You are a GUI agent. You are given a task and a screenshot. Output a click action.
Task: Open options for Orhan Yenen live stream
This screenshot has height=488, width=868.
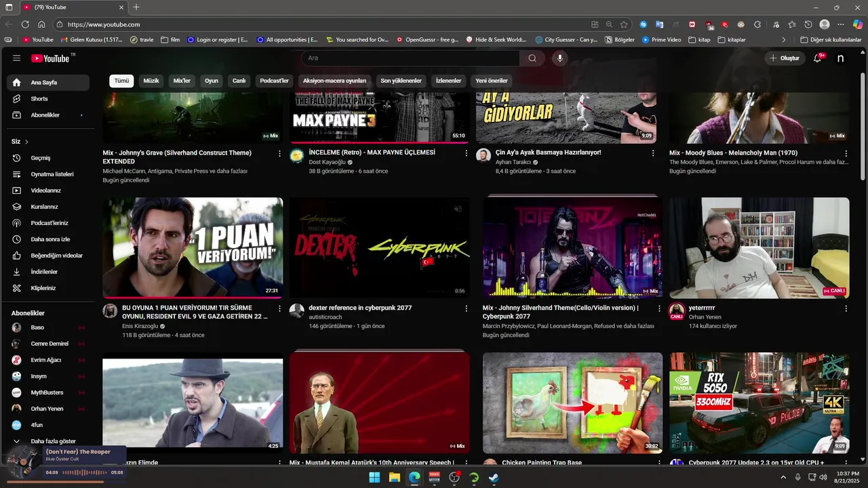pos(846,308)
